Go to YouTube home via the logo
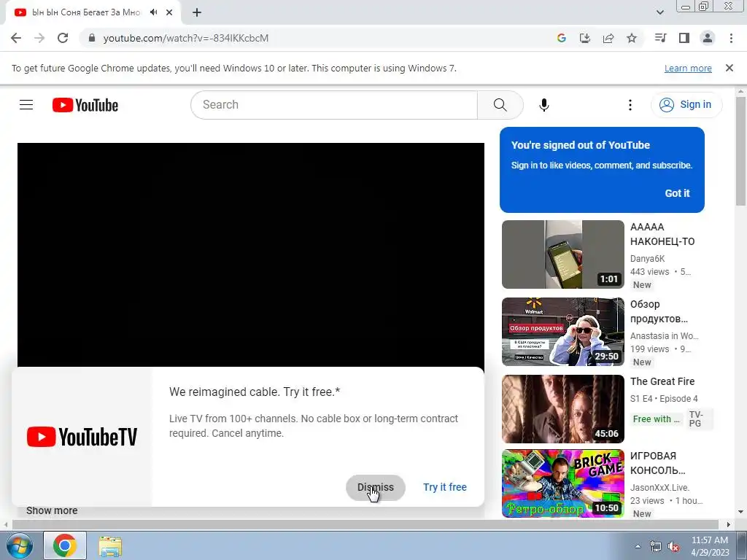The image size is (747, 560). click(x=85, y=105)
